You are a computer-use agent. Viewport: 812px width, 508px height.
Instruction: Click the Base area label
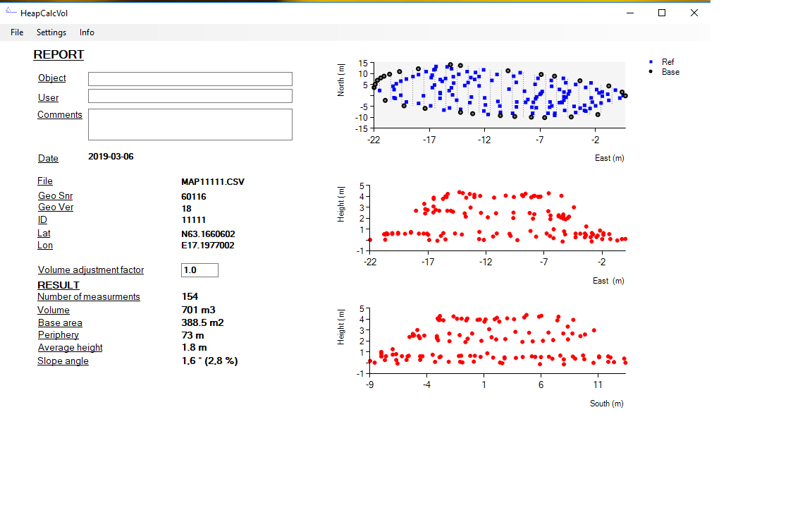tap(59, 322)
